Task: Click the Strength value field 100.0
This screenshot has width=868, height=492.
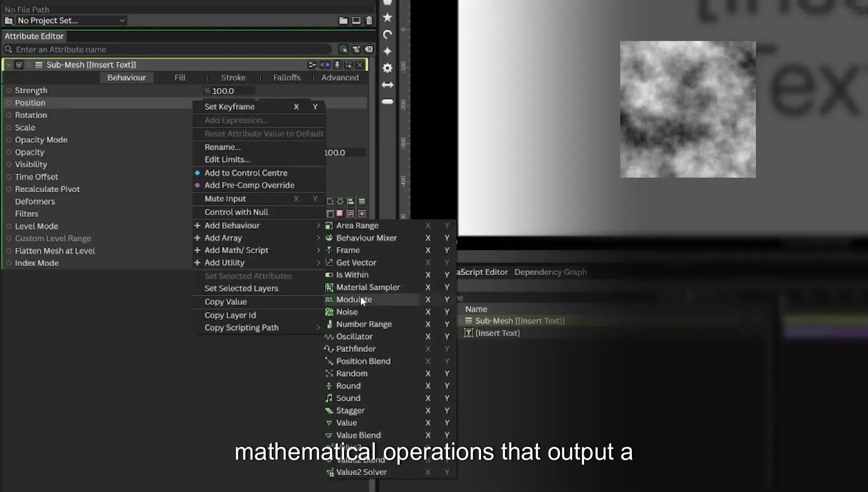Action: tap(230, 91)
